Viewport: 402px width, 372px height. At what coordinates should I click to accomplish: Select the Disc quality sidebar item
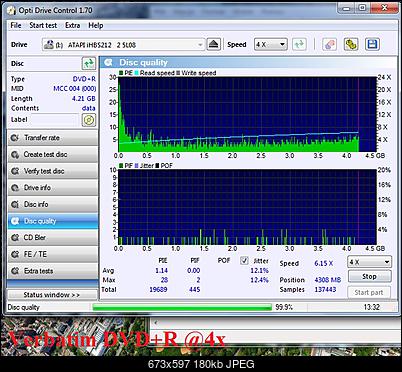pyautogui.click(x=53, y=221)
